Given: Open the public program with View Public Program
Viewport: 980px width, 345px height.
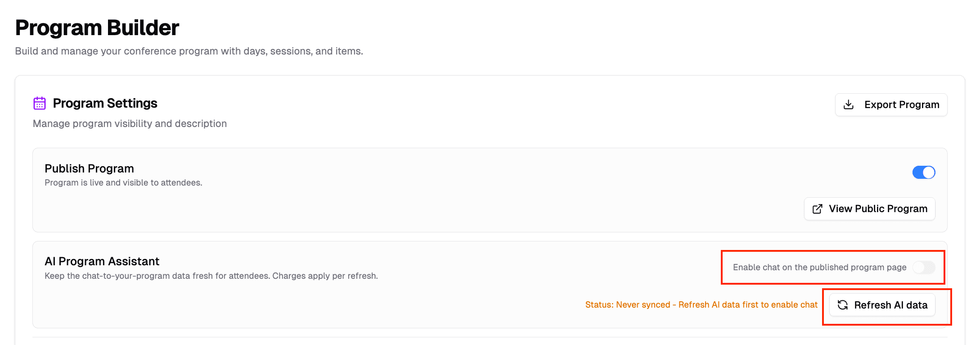Looking at the screenshot, I should pos(869,209).
